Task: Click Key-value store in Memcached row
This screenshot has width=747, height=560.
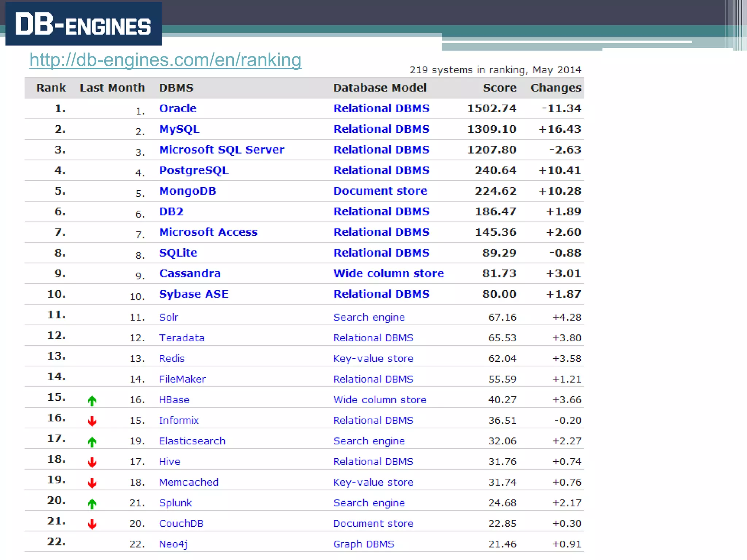Action: coord(373,483)
